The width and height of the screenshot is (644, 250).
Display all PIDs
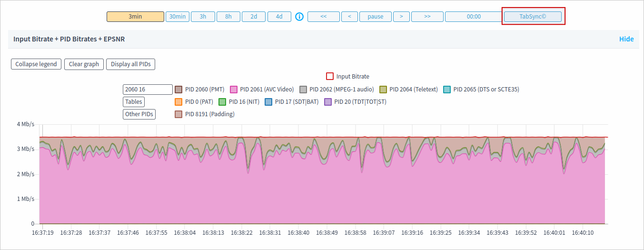(130, 64)
